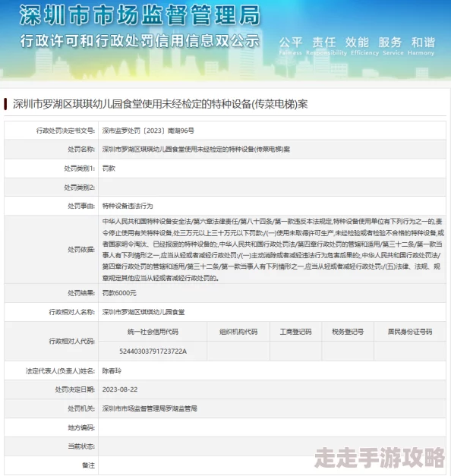451x476 pixels.
Task: Select the 罚款 value in 处罚类别1 row
Action: 109,169
